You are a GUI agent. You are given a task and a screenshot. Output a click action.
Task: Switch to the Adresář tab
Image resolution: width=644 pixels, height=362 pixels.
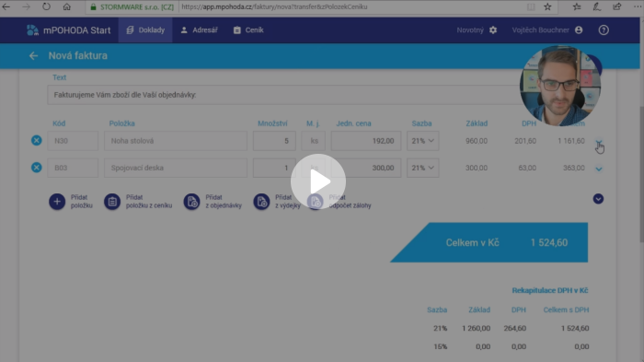[200, 30]
